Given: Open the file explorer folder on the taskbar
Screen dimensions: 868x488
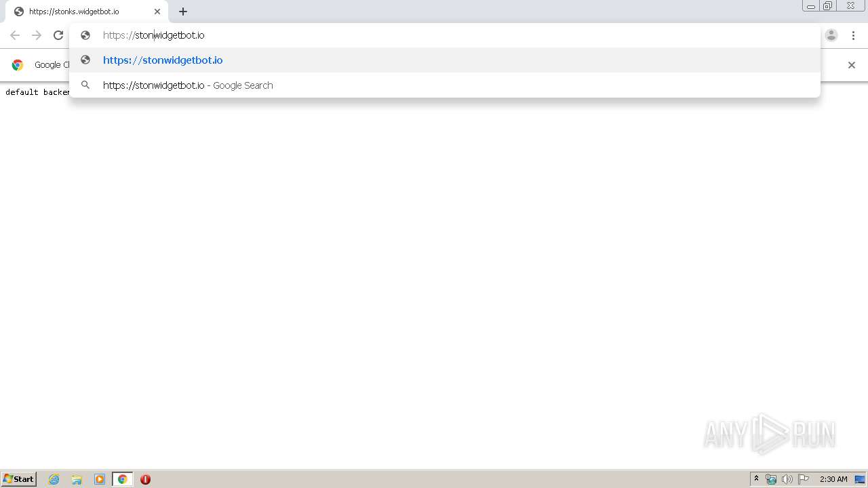Looking at the screenshot, I should 77,479.
